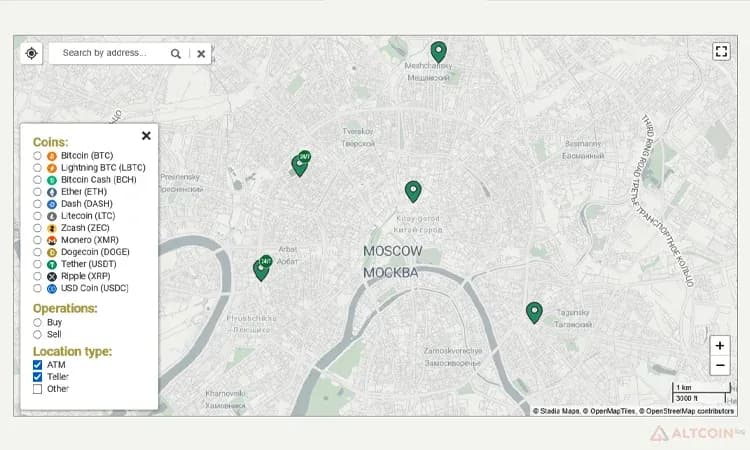This screenshot has height=450, width=750.
Task: Clear the address search with X
Action: (x=201, y=54)
